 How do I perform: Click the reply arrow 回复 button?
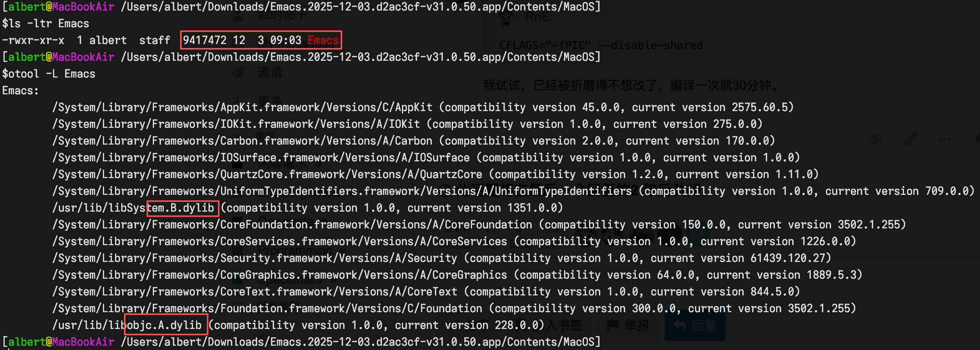coord(695,325)
